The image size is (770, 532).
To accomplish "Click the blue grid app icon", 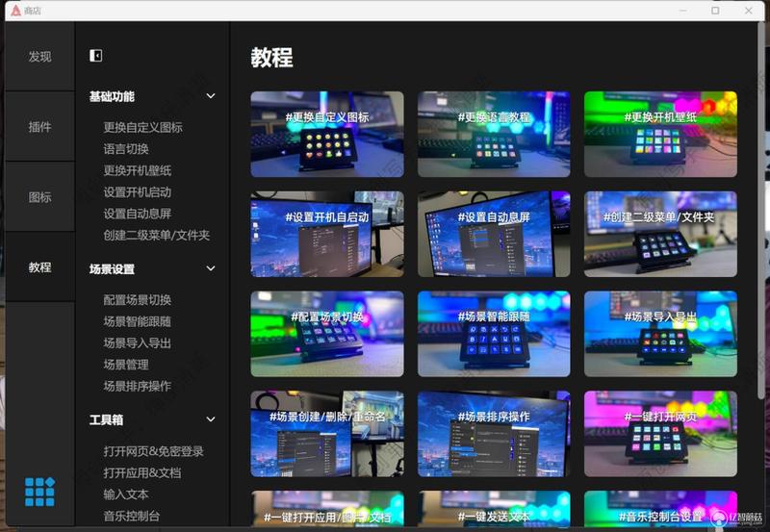I will [39, 492].
